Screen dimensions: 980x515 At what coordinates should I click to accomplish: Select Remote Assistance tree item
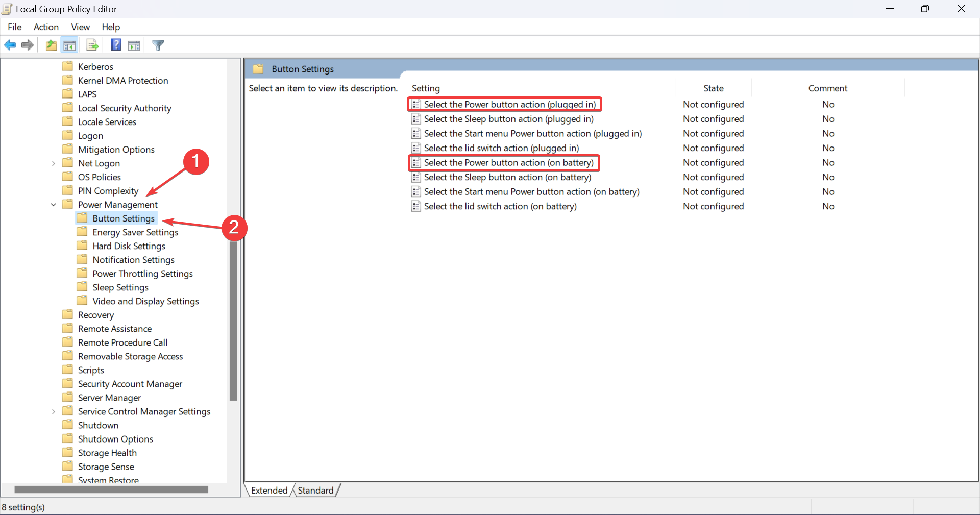pos(115,328)
